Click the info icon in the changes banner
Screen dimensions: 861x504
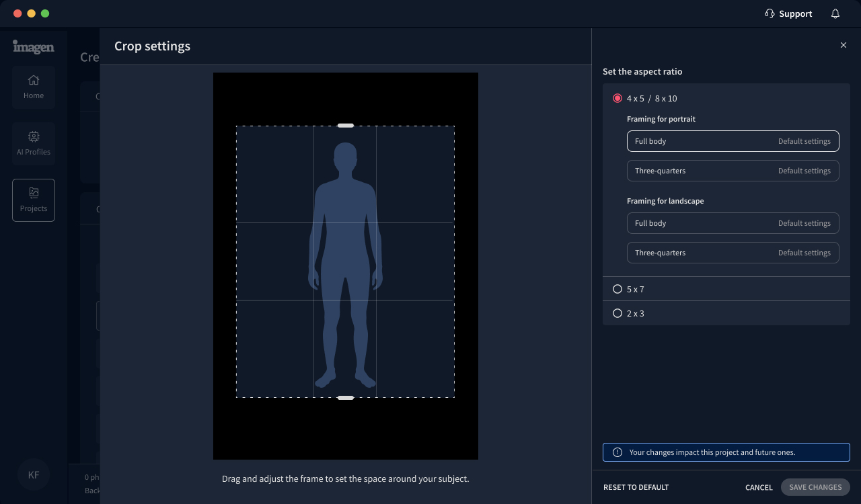[x=617, y=452]
